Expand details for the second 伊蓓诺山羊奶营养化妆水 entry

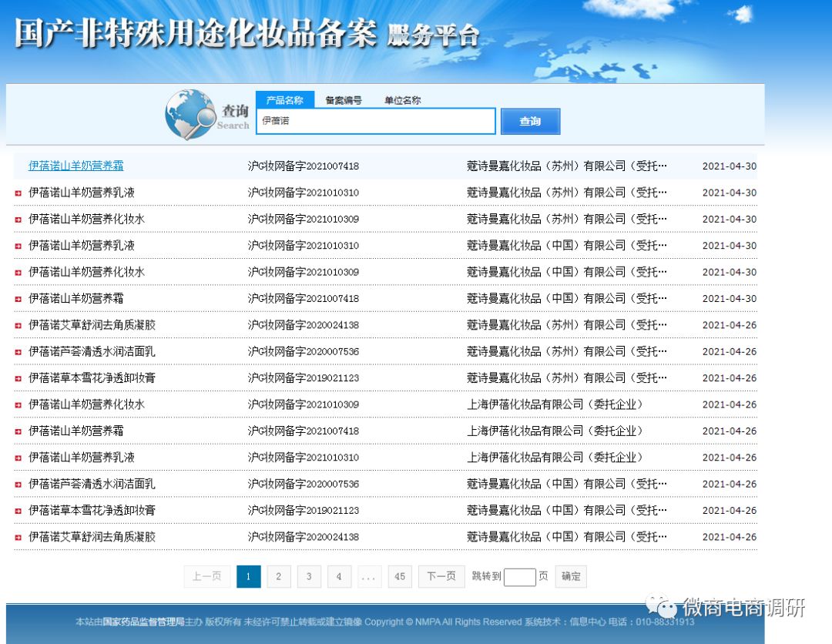coord(18,271)
